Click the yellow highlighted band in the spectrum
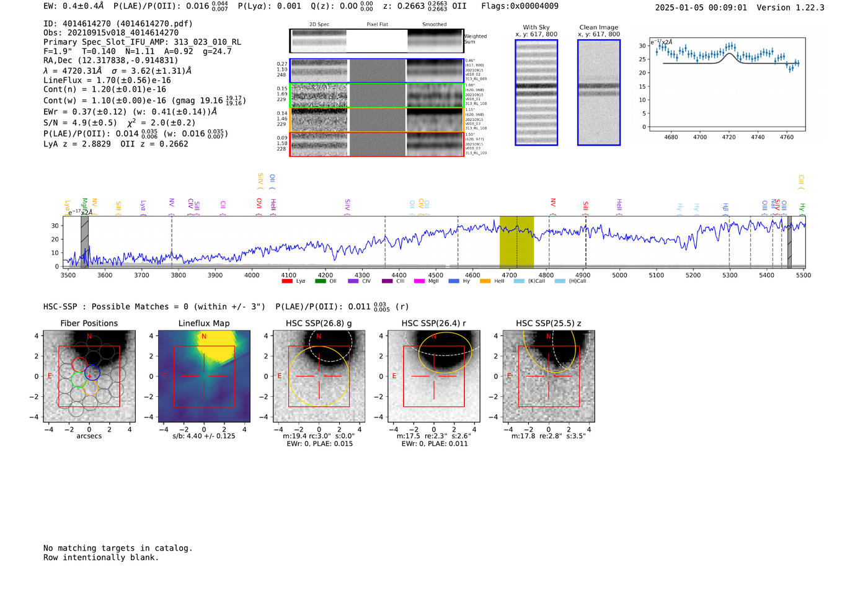The width and height of the screenshot is (868, 591). click(x=516, y=242)
